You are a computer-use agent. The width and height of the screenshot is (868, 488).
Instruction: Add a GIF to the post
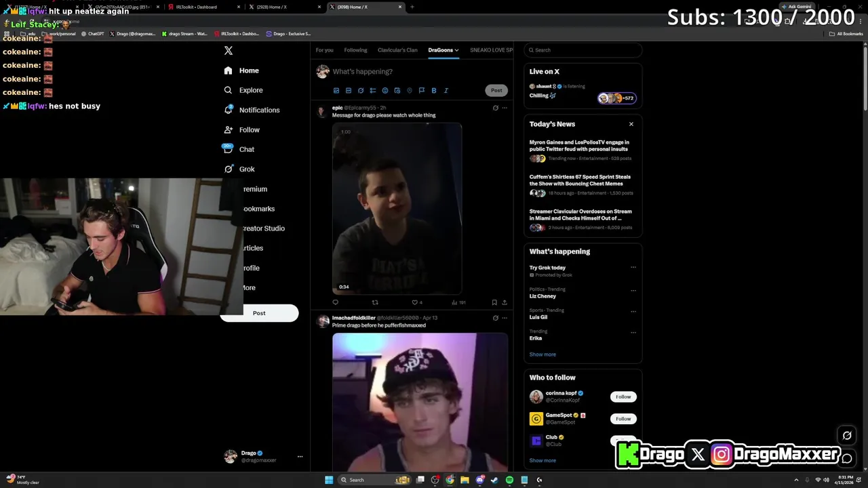349,90
